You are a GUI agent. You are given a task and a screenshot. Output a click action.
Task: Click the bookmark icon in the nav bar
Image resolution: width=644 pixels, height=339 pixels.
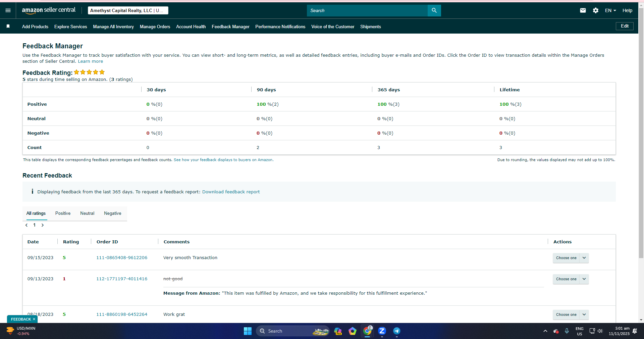[x=8, y=26]
